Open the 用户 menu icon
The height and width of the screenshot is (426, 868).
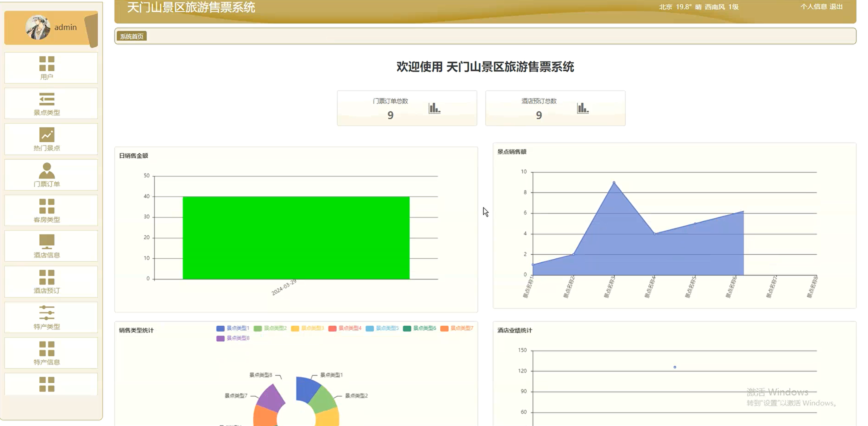point(47,64)
